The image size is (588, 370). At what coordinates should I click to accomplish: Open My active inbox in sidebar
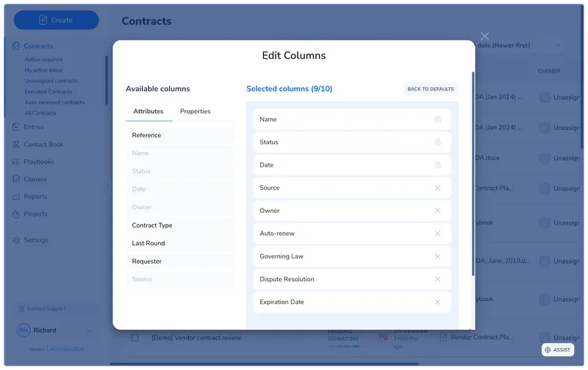(x=43, y=70)
